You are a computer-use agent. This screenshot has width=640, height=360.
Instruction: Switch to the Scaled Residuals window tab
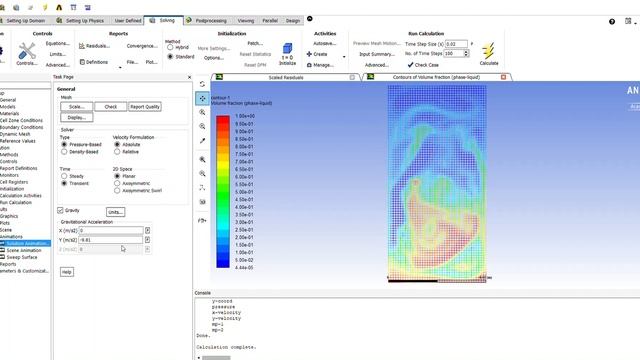tap(286, 77)
